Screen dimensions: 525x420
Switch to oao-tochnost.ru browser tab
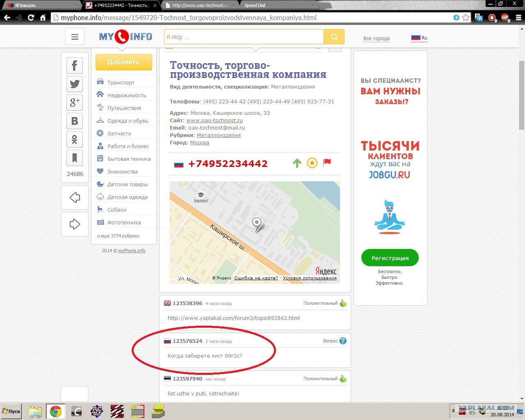coord(200,5)
